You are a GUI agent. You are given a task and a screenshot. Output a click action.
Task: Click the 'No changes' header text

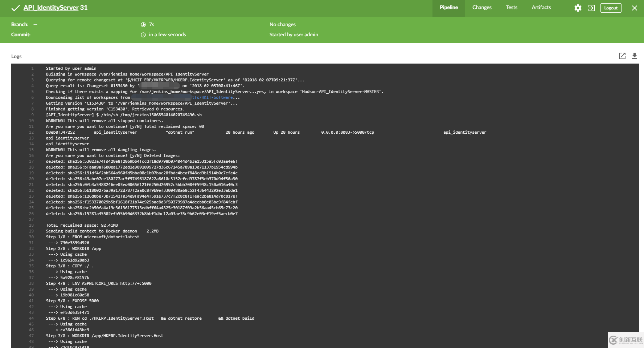(282, 24)
